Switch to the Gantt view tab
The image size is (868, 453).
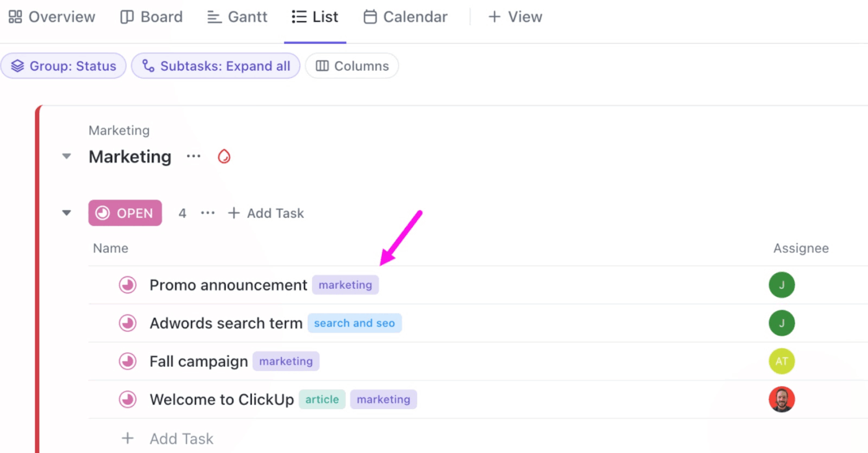click(x=237, y=17)
